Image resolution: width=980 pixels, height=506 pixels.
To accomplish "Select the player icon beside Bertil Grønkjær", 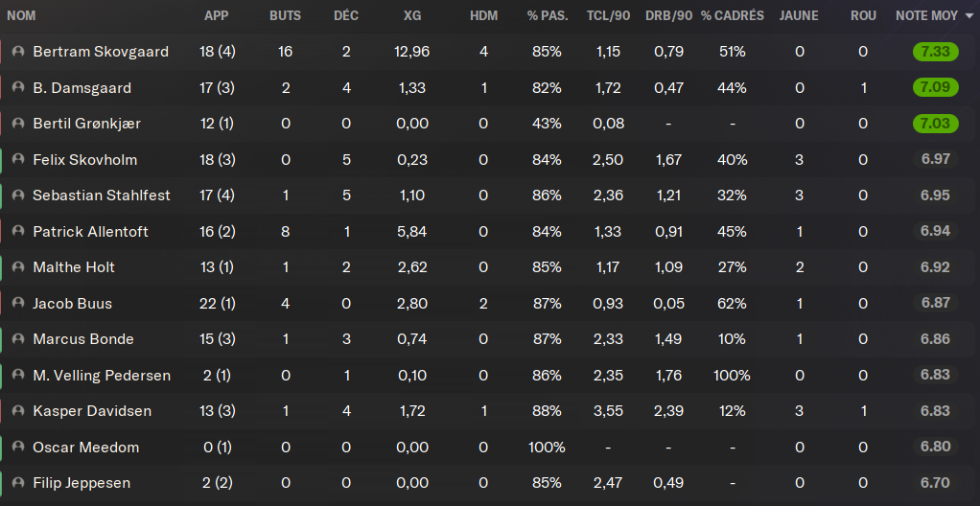I will 18,124.
